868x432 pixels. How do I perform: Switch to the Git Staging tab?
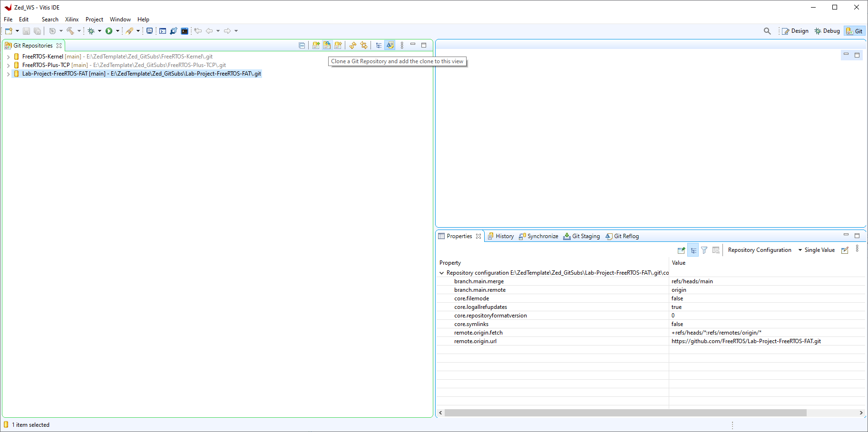point(582,236)
